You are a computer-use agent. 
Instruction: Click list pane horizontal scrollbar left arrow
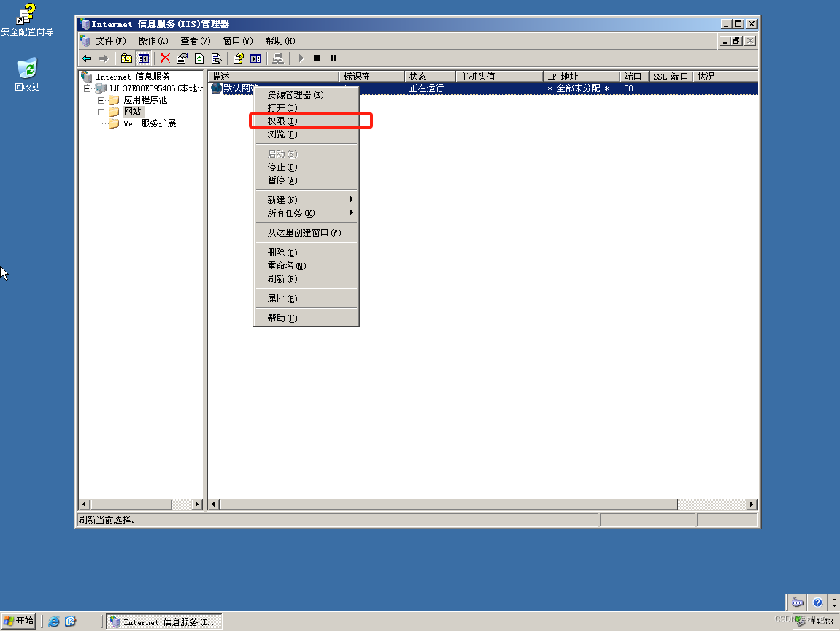[215, 505]
